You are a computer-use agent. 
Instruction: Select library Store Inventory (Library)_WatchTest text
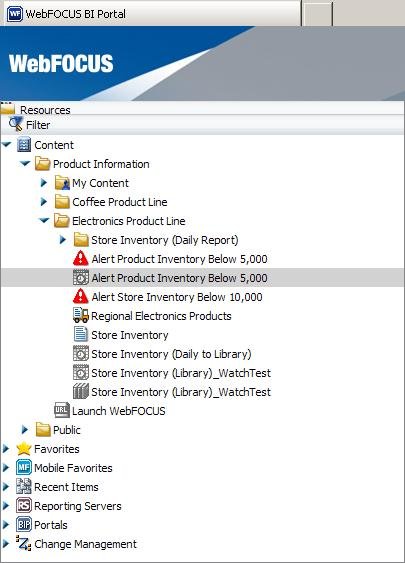pos(181,392)
